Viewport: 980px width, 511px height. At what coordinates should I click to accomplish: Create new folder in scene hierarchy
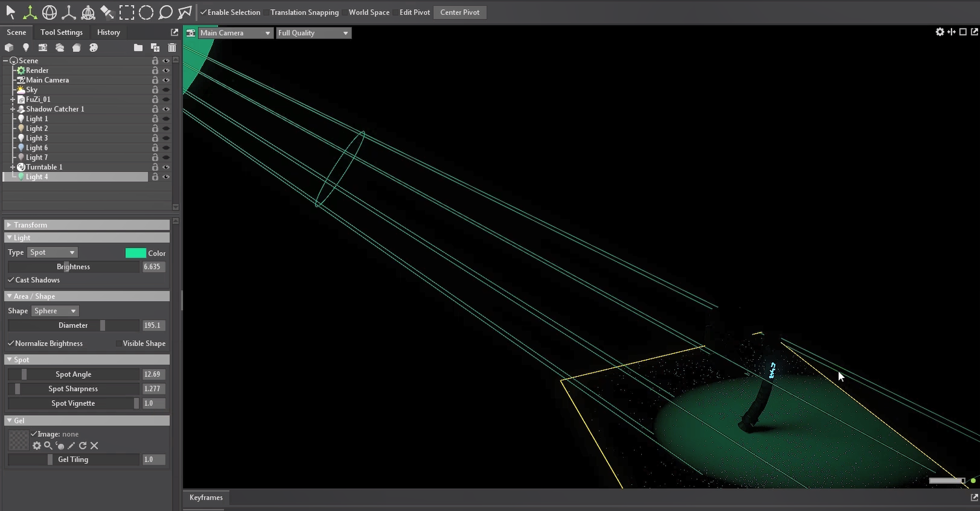point(138,48)
